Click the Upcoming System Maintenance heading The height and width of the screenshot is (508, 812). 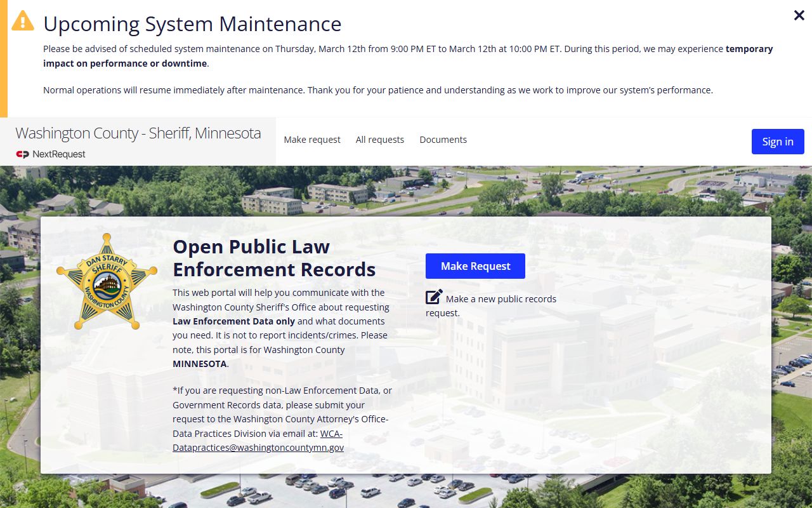(192, 24)
